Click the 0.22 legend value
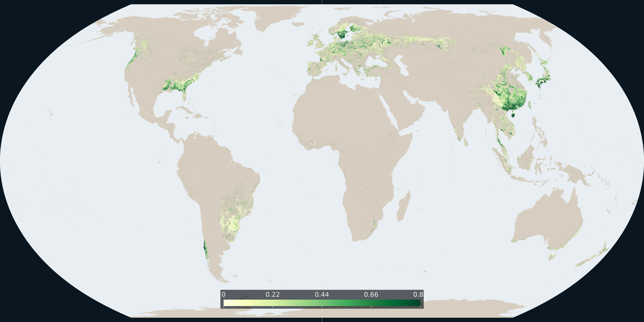Image resolution: width=644 pixels, height=322 pixels. coord(273,295)
